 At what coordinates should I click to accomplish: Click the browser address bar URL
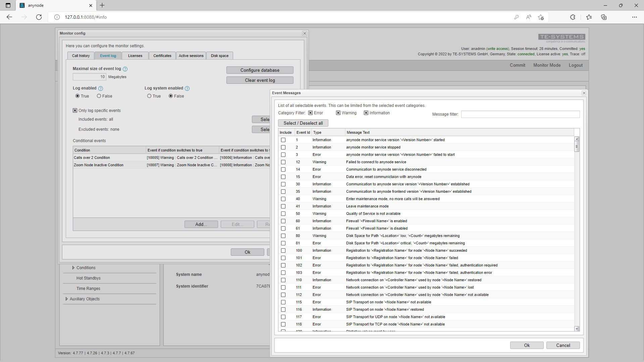pos(86,17)
